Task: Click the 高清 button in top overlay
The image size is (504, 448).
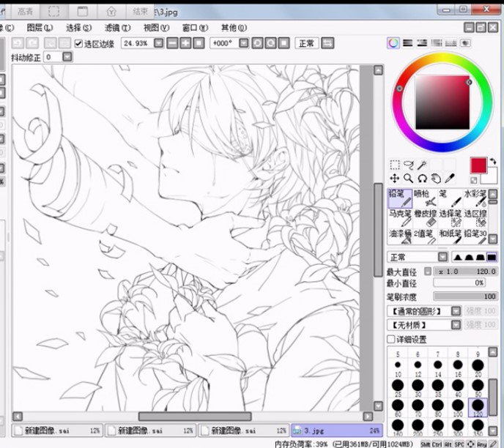Action: (x=25, y=12)
